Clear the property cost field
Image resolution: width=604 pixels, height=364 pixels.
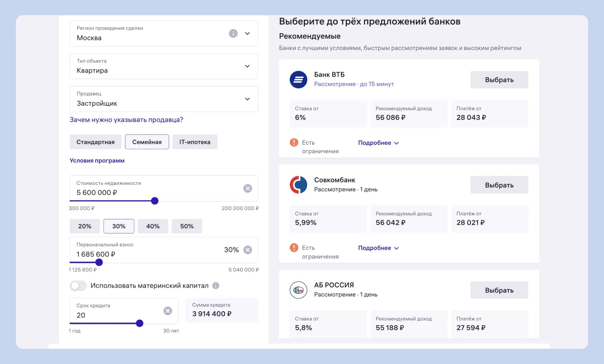(248, 189)
